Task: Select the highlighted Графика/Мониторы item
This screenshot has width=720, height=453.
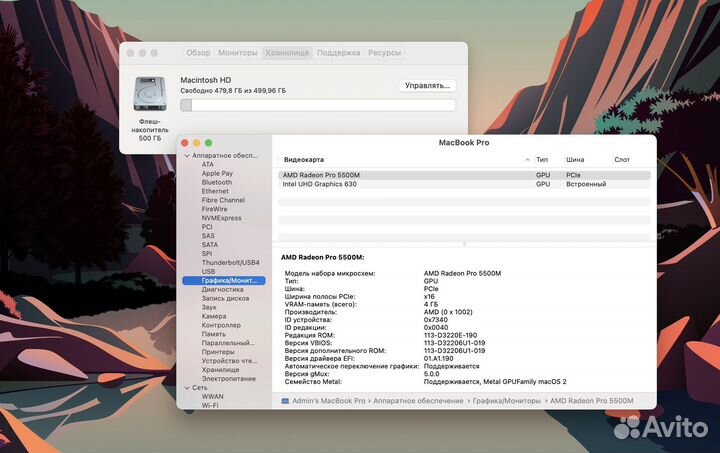Action: pos(224,280)
